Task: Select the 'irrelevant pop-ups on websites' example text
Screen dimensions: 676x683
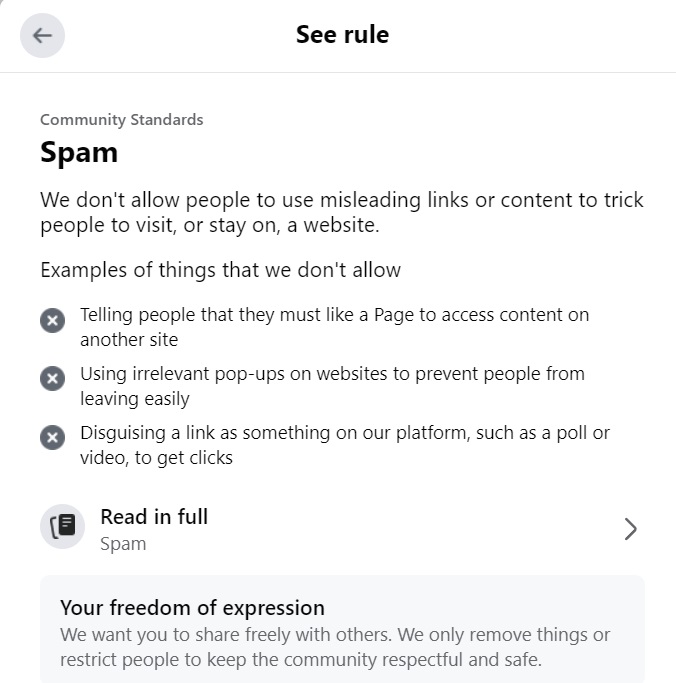Action: (332, 386)
